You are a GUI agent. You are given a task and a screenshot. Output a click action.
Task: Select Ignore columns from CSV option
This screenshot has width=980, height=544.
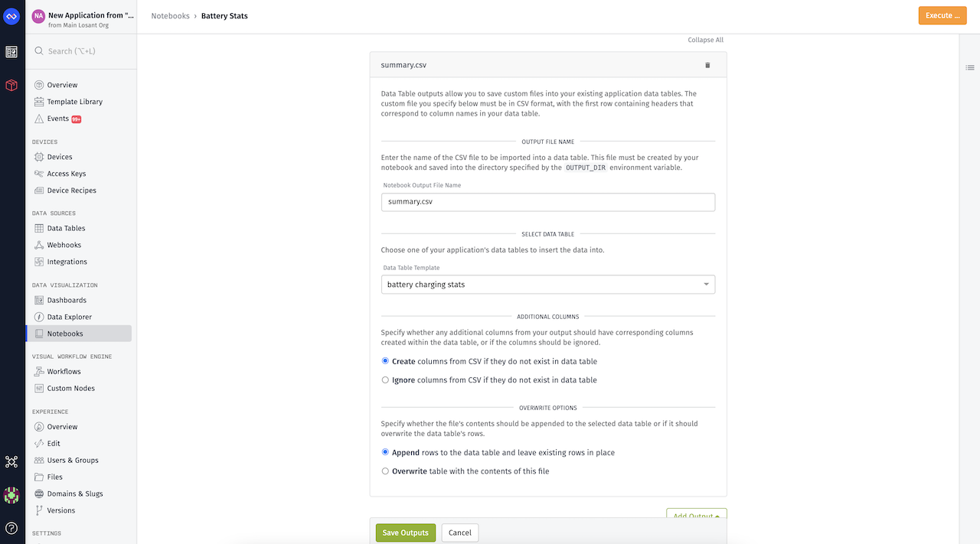(385, 380)
